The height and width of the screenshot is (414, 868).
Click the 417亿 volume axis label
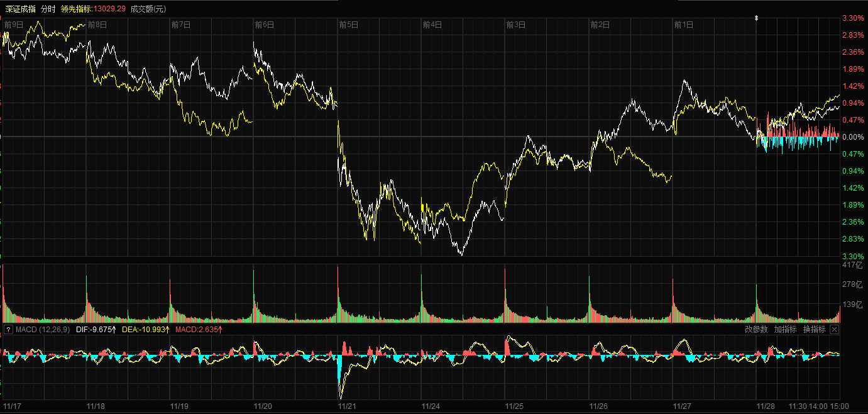pos(852,266)
